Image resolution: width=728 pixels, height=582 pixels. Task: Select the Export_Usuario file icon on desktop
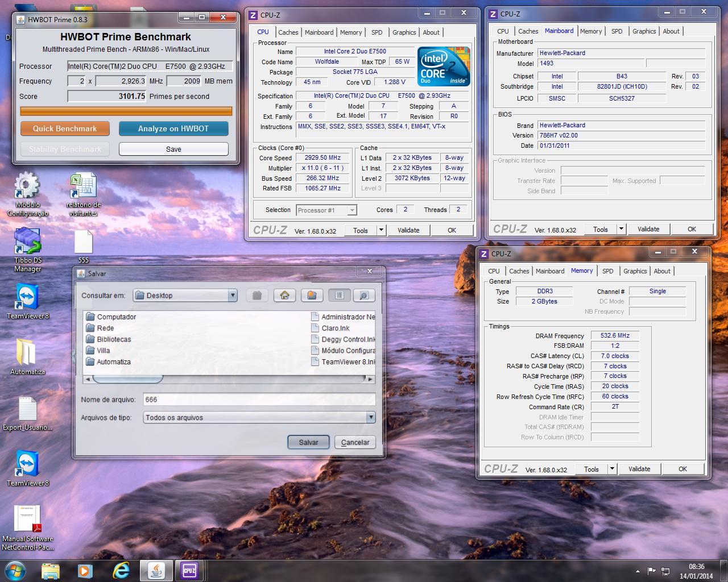coord(27,413)
